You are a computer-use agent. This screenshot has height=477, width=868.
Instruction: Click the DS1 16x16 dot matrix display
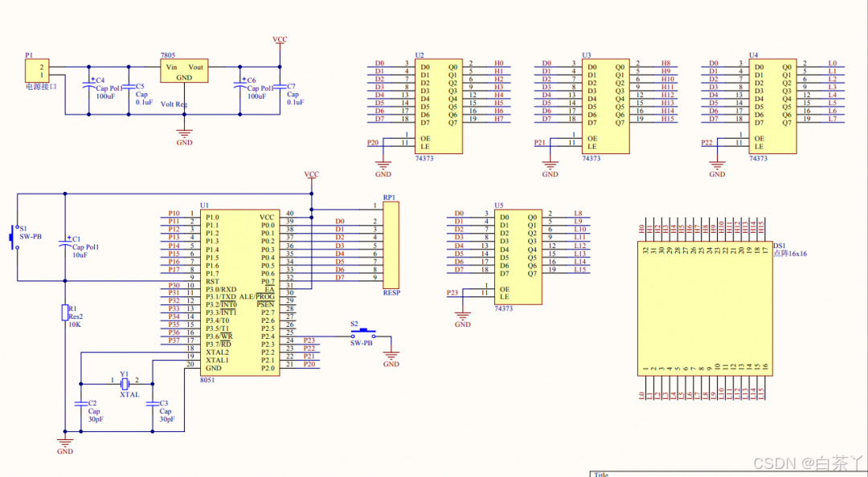(706, 309)
